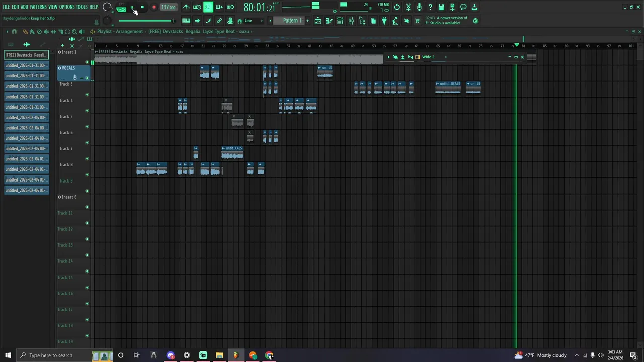Open the project info chat bubble icon
This screenshot has height=362, width=644.
pos(463,7)
